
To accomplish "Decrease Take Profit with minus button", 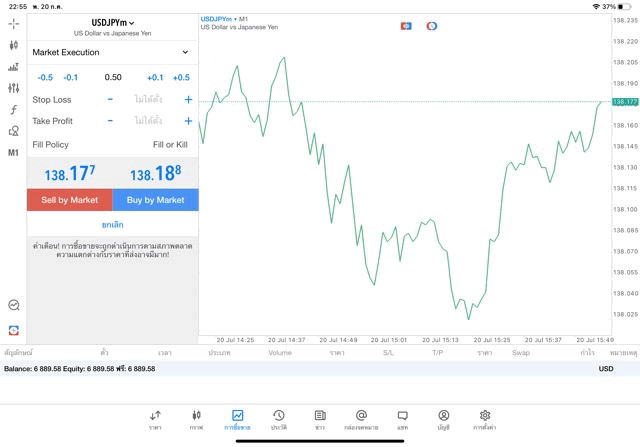I will (110, 121).
